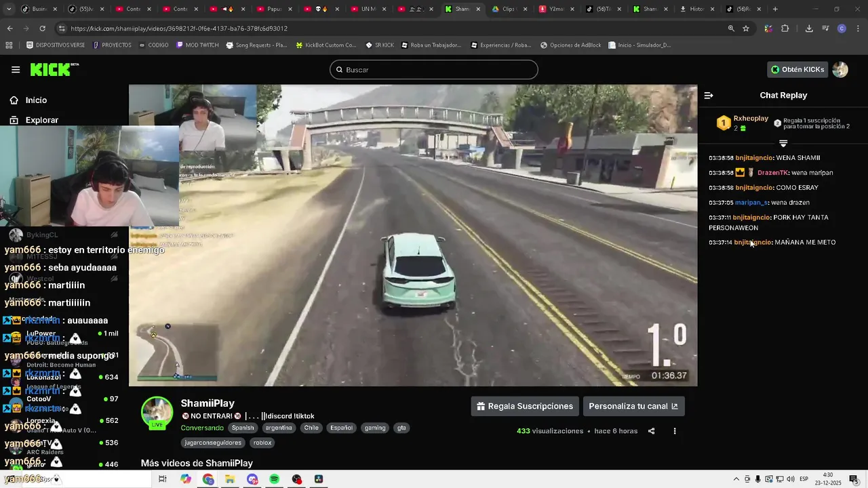Click maripan_s username in chat replay
The width and height of the screenshot is (868, 488).
tap(751, 203)
